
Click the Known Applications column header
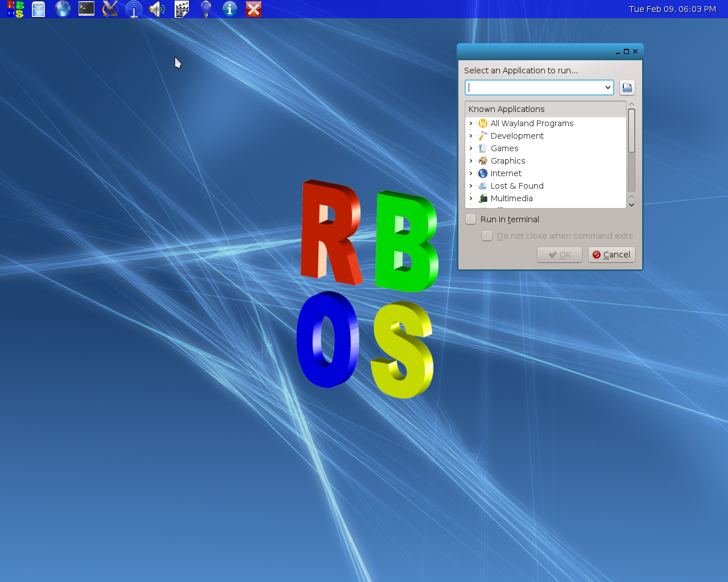pos(545,109)
